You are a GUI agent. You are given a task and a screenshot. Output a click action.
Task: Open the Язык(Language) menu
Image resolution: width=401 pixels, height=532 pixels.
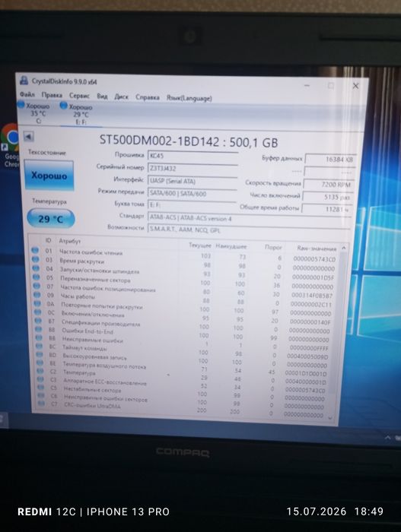click(x=189, y=98)
